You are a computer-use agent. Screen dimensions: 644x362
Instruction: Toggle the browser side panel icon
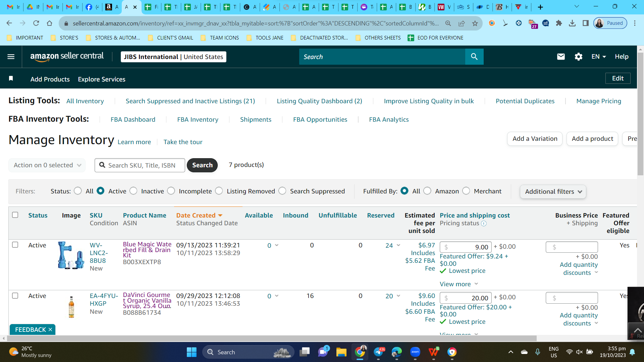pos(586,23)
